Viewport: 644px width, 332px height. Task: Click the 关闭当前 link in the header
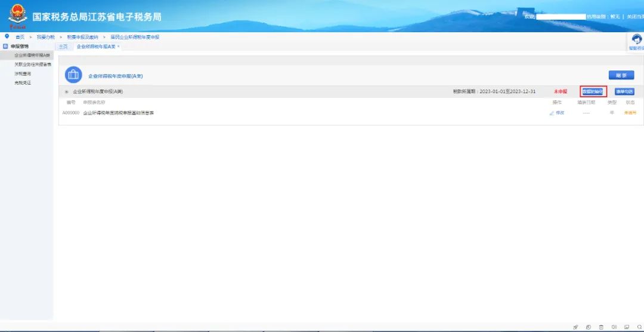(x=635, y=17)
